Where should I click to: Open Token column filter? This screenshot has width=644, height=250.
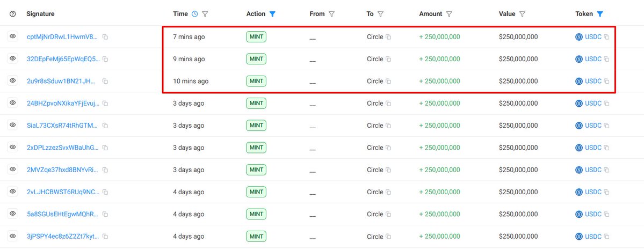[599, 14]
